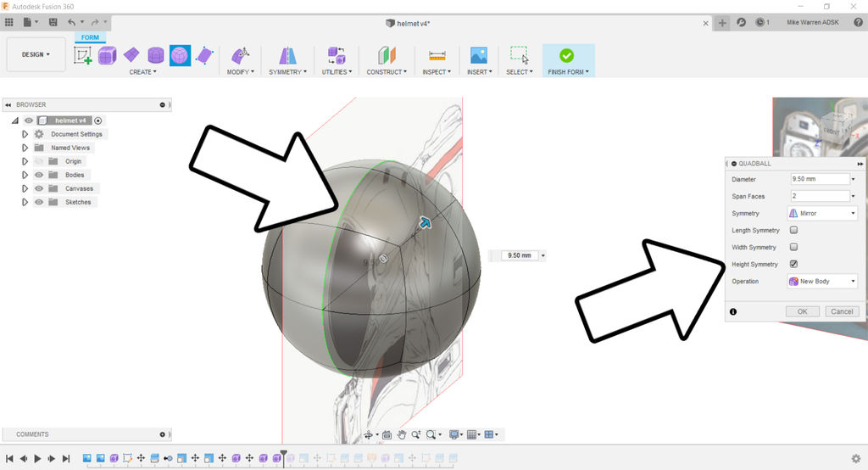Show the hidden Origin folder

[x=39, y=161]
